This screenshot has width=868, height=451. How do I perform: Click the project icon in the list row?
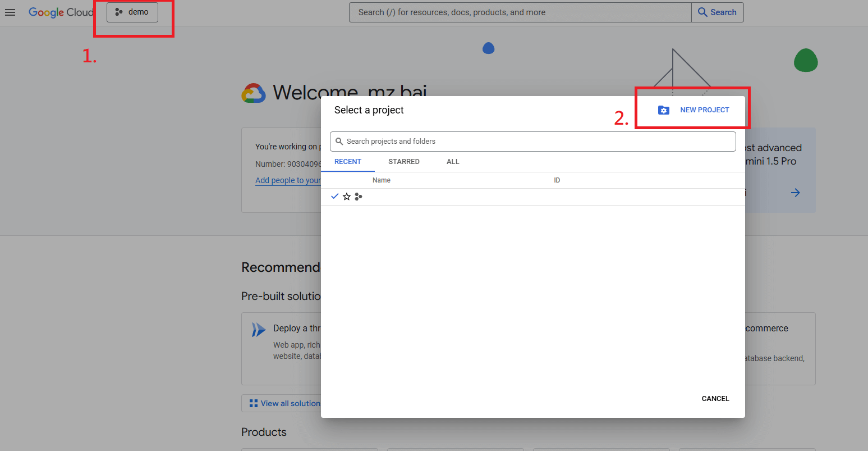coord(359,197)
